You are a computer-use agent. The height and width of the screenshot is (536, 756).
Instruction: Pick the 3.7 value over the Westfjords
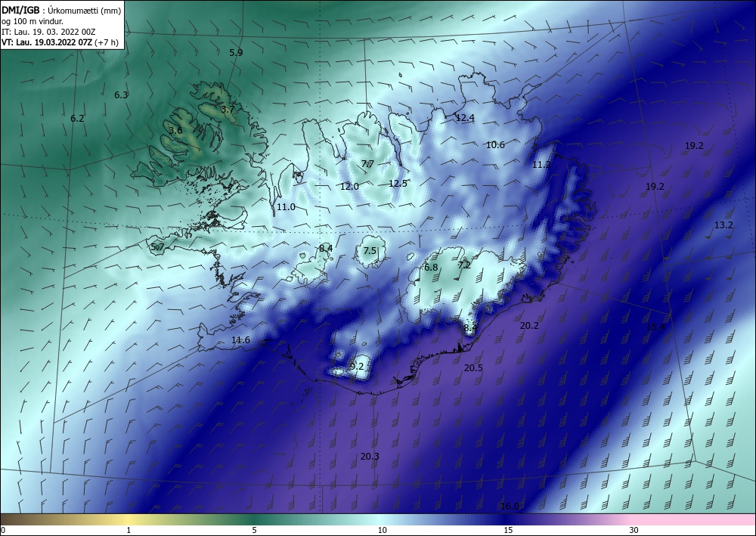(x=228, y=110)
